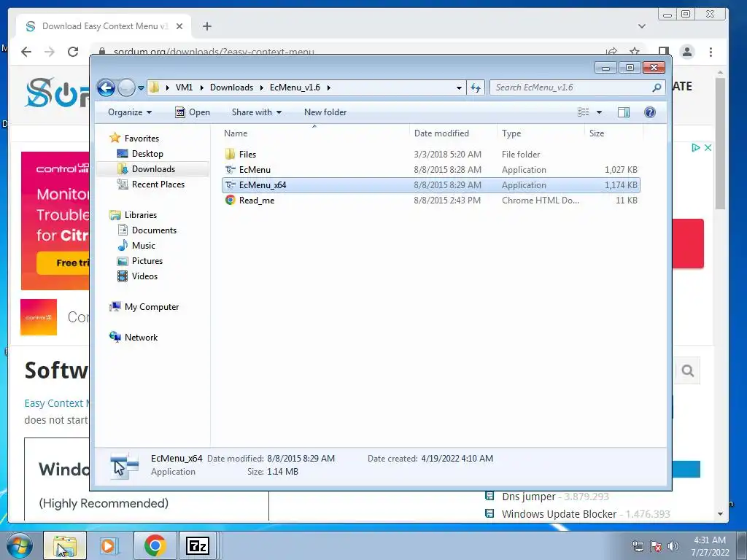
Task: Select the Download Easy Context Menu tab
Action: [104, 26]
